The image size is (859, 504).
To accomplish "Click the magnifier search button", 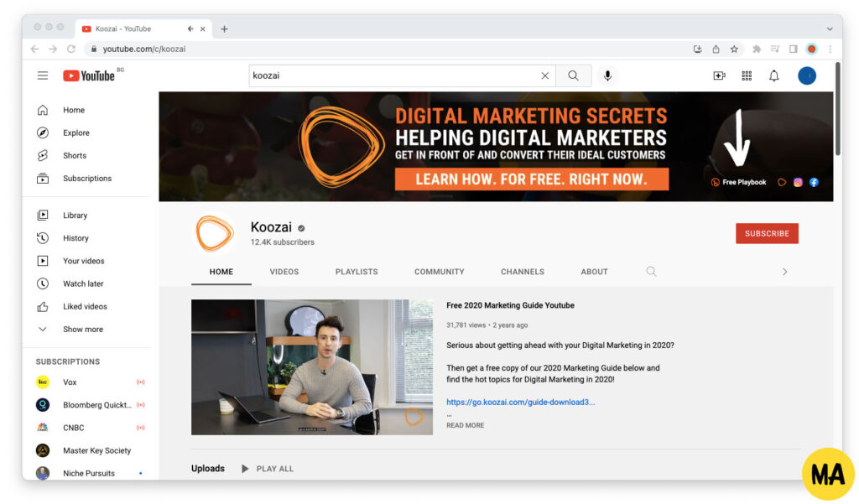I will tap(573, 75).
